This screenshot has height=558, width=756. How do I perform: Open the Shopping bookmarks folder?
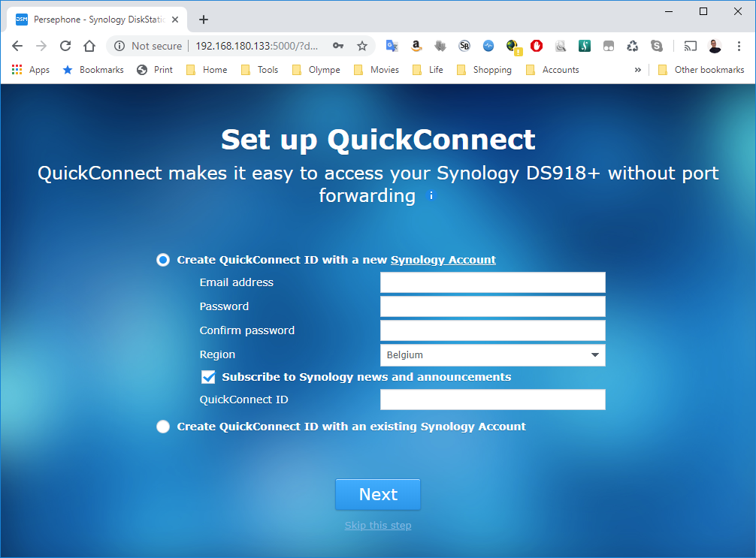click(484, 70)
